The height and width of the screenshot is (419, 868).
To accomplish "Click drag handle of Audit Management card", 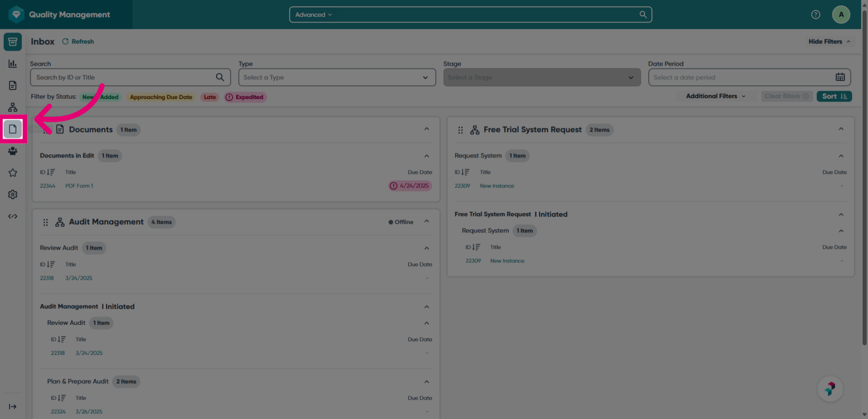I will pyautogui.click(x=46, y=222).
